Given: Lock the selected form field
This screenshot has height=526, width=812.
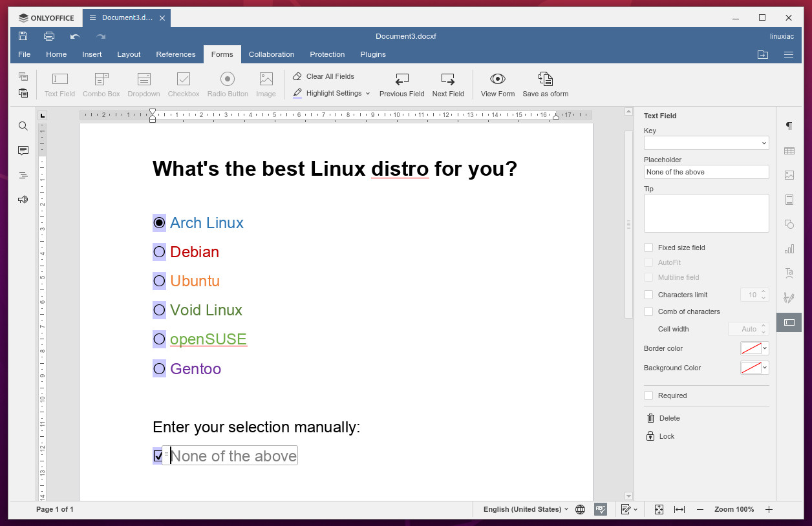Looking at the screenshot, I should 660,436.
